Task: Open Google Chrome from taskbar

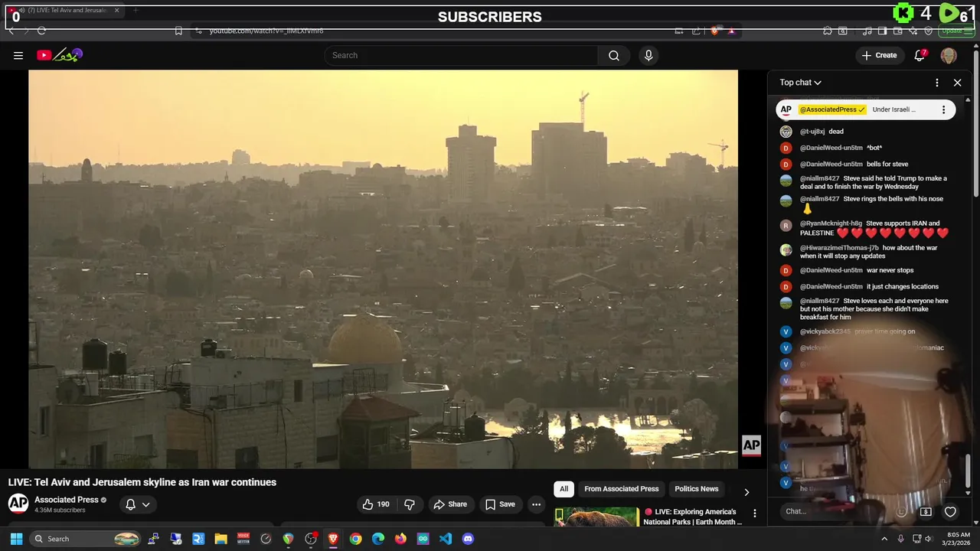Action: coord(355,539)
